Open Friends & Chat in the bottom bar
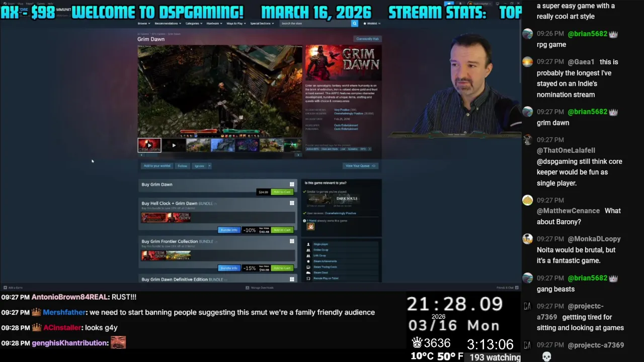Viewport: 644px width, 362px height. [x=507, y=288]
